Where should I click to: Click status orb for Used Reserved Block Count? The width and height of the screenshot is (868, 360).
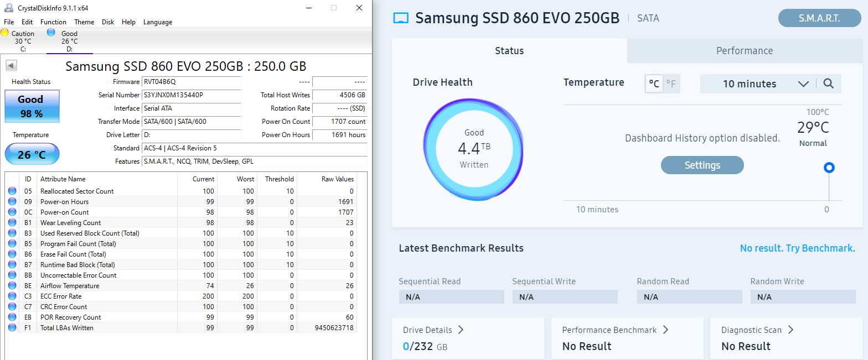click(x=12, y=233)
